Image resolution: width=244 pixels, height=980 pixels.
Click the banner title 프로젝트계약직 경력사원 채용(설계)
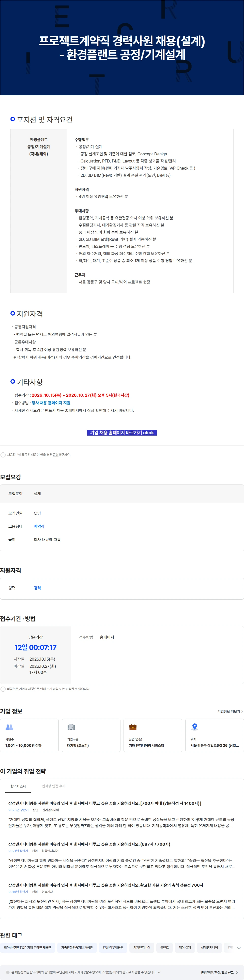click(122, 41)
